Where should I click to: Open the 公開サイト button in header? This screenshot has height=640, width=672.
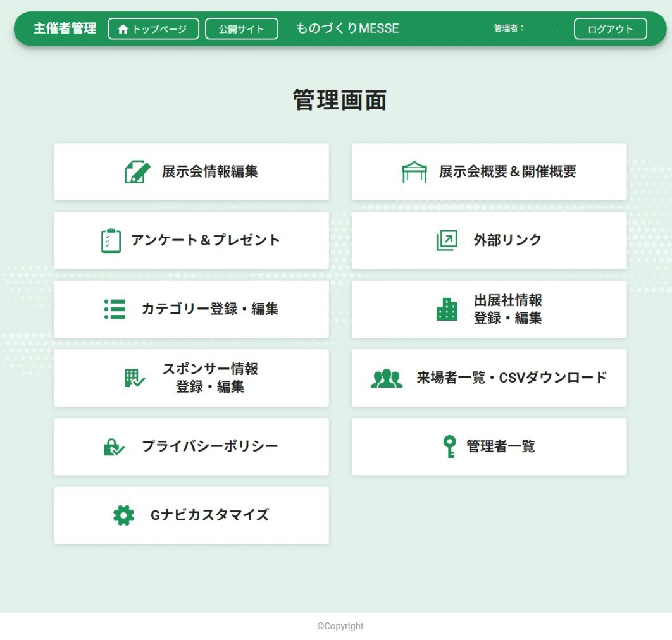click(x=242, y=28)
